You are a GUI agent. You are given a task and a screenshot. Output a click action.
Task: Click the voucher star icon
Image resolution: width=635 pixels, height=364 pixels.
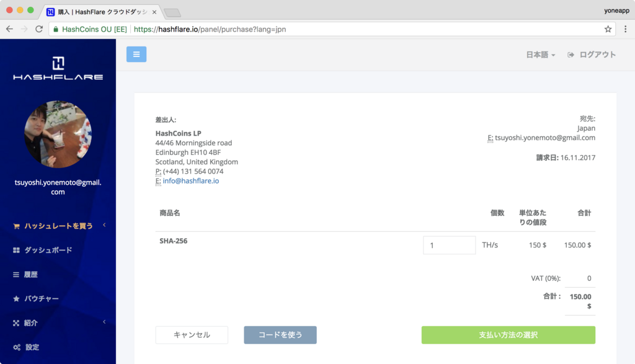(16, 299)
